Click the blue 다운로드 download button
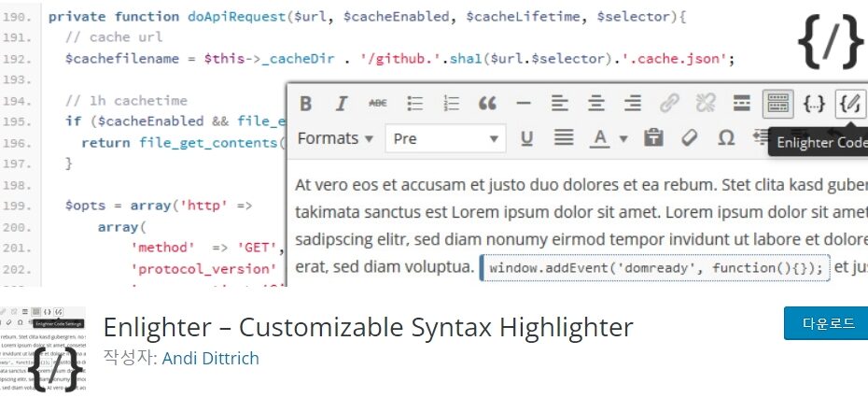This screenshot has width=868, height=412. click(x=826, y=323)
